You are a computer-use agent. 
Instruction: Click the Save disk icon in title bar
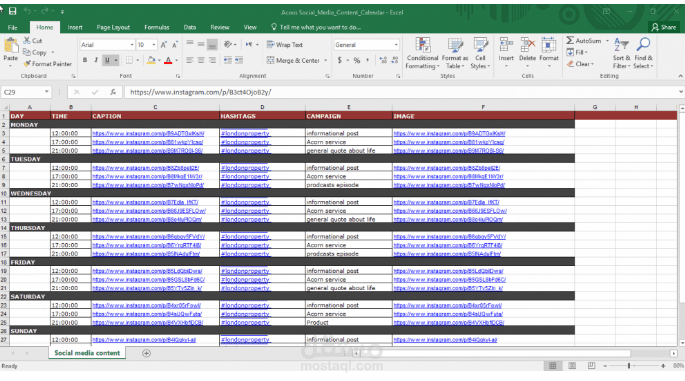pyautogui.click(x=13, y=11)
